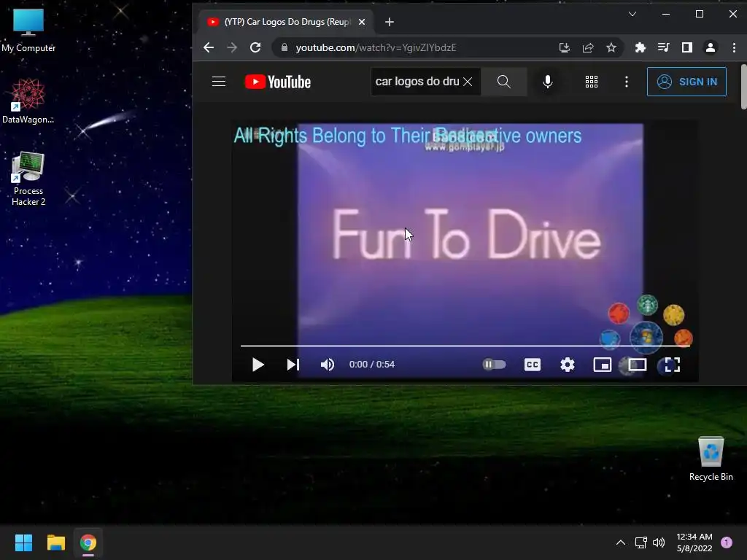747x560 pixels.
Task: Toggle Chrome side panel
Action: coord(687,47)
